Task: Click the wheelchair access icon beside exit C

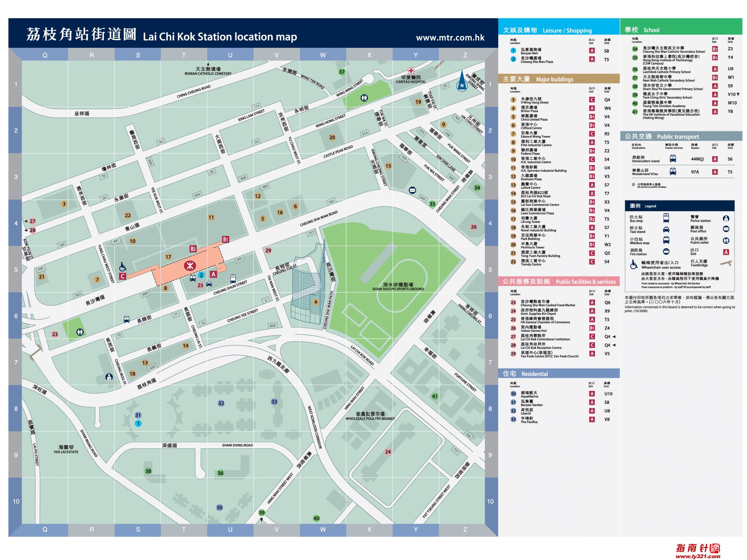Action: (x=123, y=267)
